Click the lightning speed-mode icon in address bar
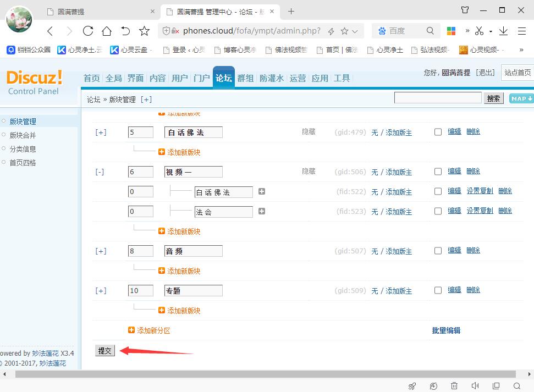 (x=331, y=31)
